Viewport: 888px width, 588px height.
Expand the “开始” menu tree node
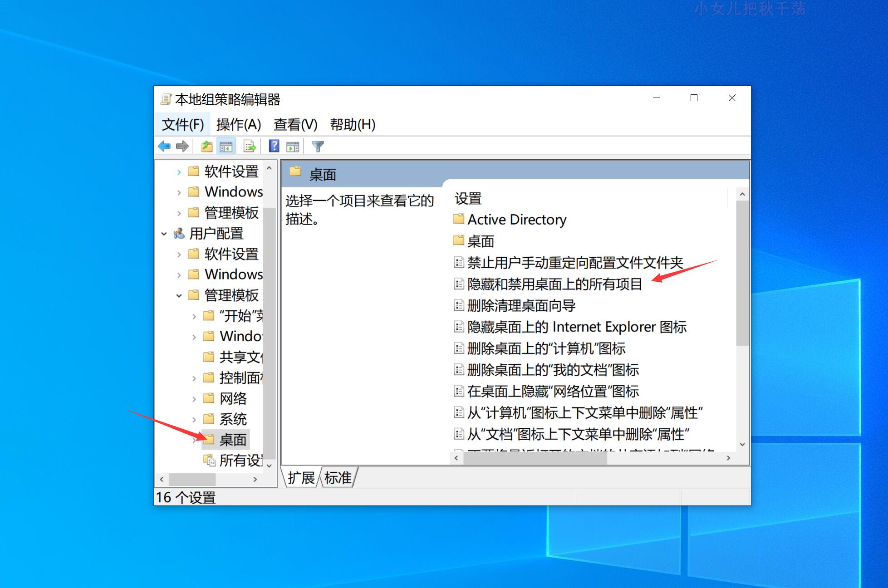point(194,316)
